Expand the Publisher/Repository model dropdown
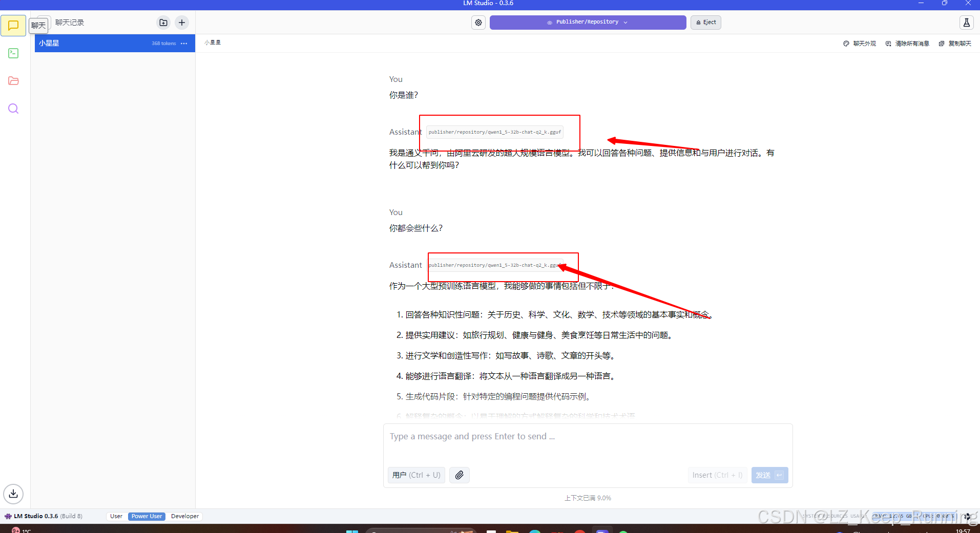This screenshot has height=533, width=980. [x=588, y=23]
